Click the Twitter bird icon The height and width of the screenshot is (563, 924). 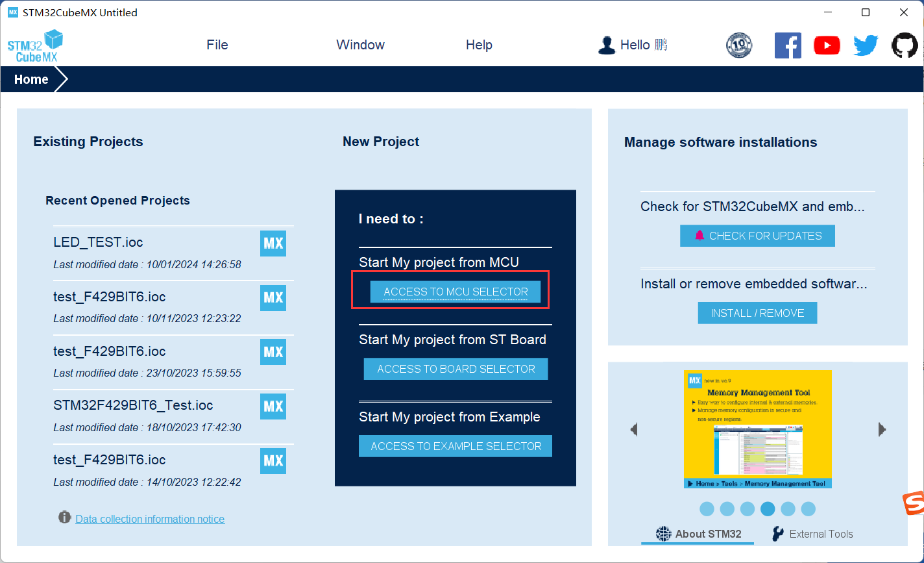pos(866,45)
